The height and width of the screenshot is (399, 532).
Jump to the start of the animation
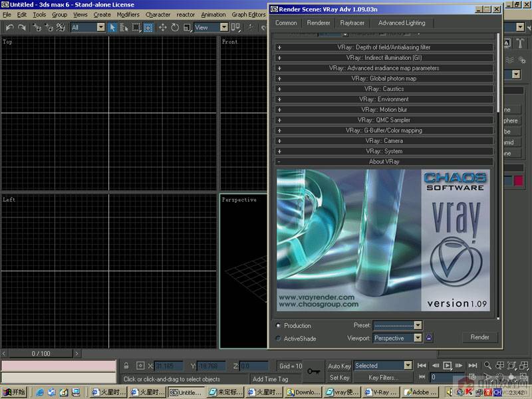point(422,365)
